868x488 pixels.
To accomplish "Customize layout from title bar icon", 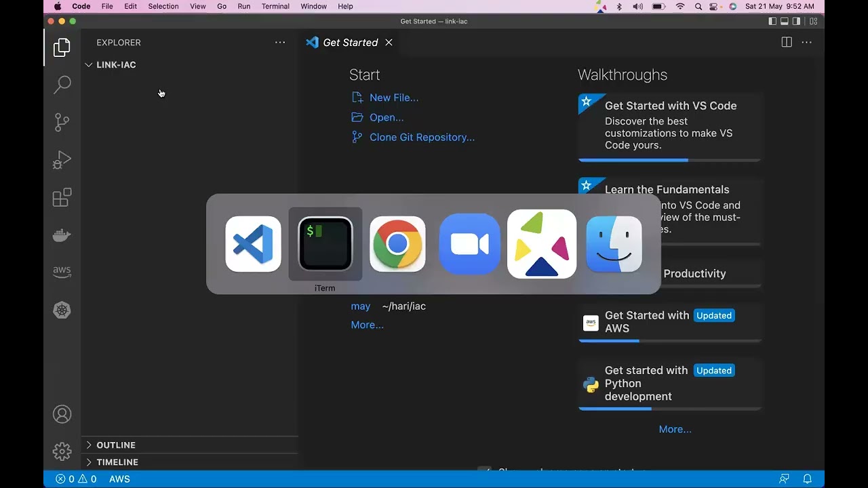I will tap(814, 21).
